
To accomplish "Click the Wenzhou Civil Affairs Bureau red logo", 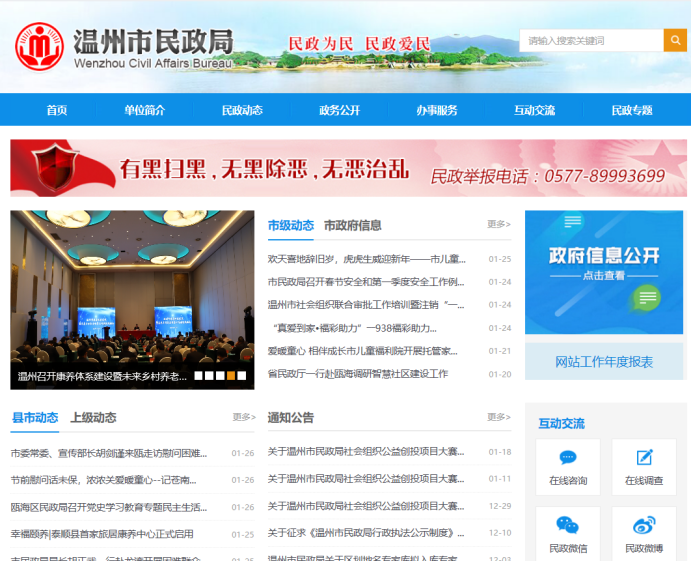I will click(39, 45).
